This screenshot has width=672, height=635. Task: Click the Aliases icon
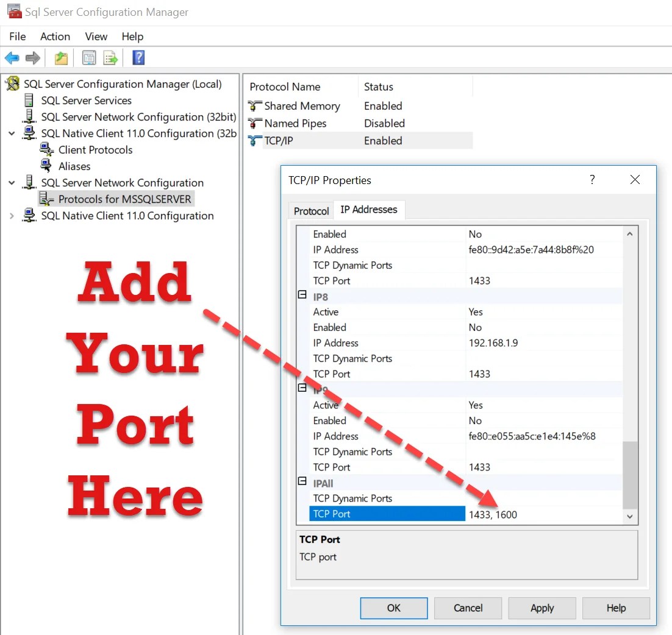click(x=46, y=166)
